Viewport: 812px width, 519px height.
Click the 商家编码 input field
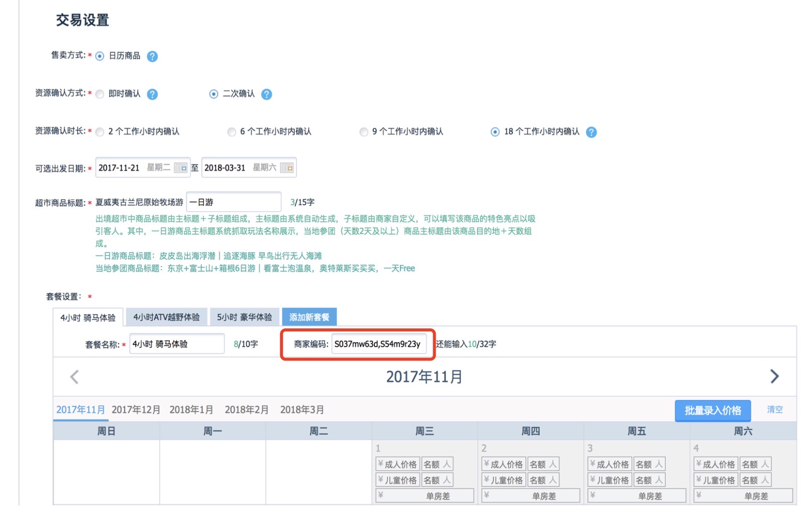[378, 344]
